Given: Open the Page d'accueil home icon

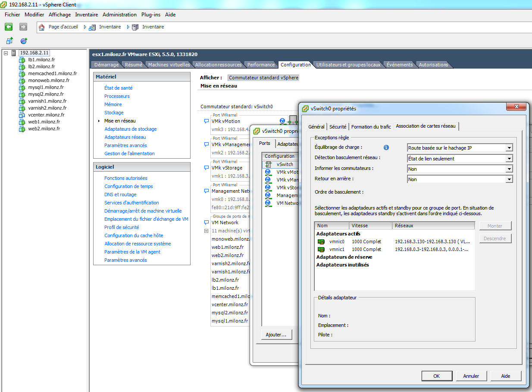Looking at the screenshot, I should (42, 27).
